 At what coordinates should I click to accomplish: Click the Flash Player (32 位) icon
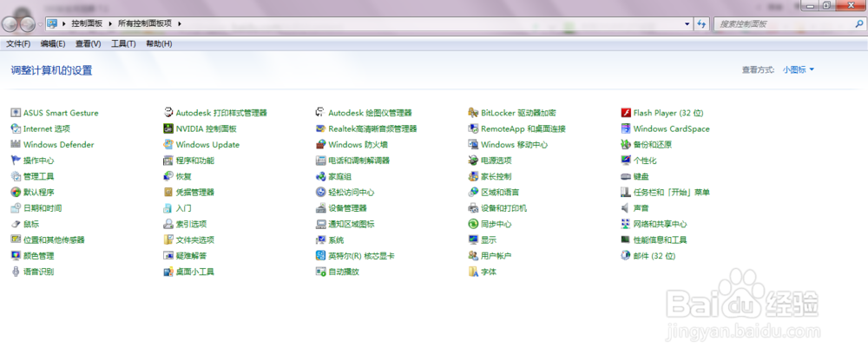tap(626, 113)
